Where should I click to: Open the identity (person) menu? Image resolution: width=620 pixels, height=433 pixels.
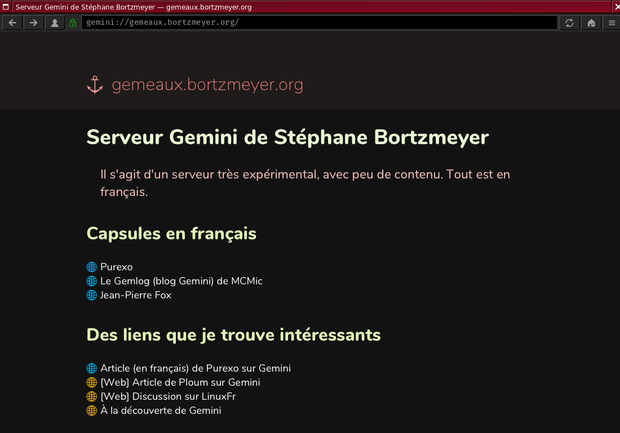click(x=55, y=23)
